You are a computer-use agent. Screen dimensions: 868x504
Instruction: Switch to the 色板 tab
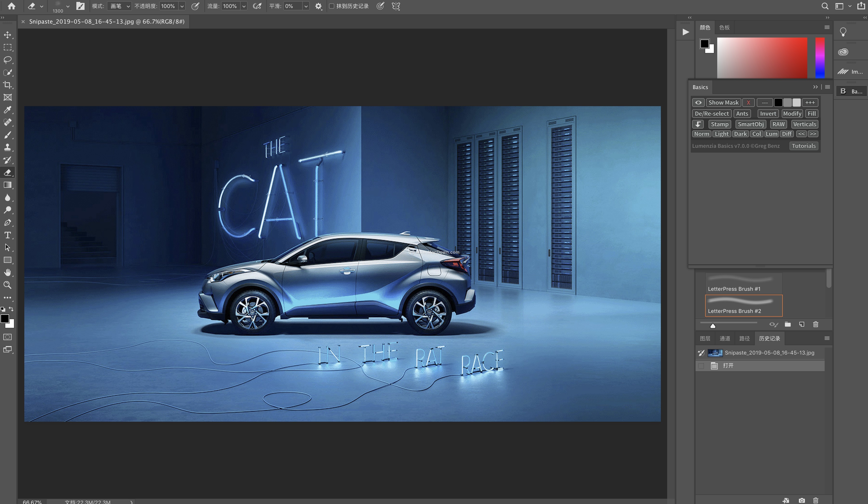coord(724,27)
